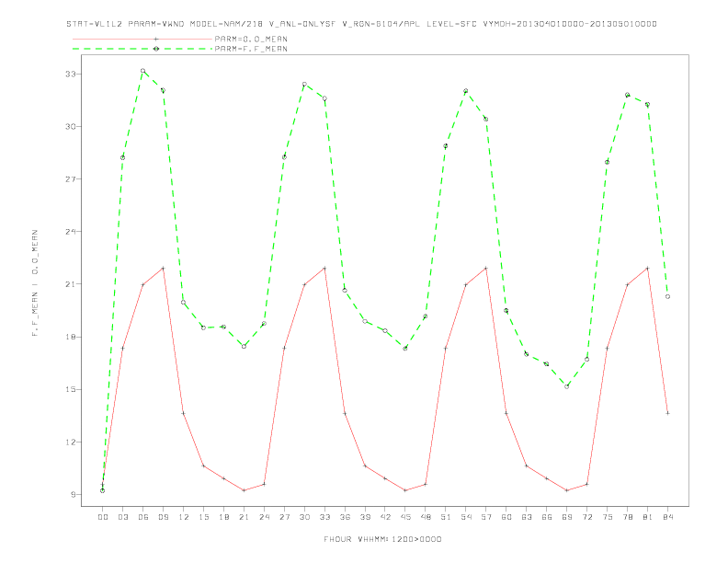Click the x-axis hour label 66
Image resolution: width=728 pixels, height=563 pixels.
(x=547, y=517)
